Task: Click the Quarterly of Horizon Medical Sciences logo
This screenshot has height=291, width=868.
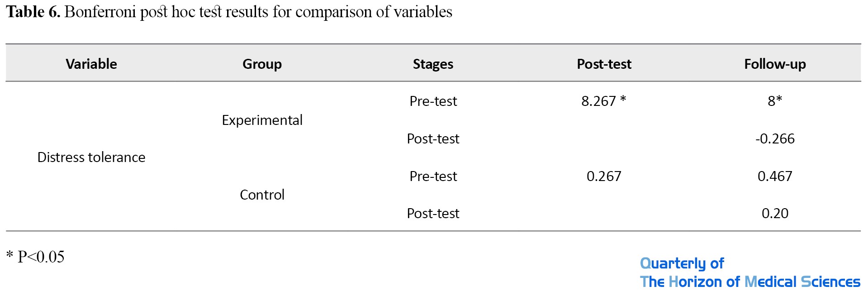Action: pyautogui.click(x=750, y=272)
